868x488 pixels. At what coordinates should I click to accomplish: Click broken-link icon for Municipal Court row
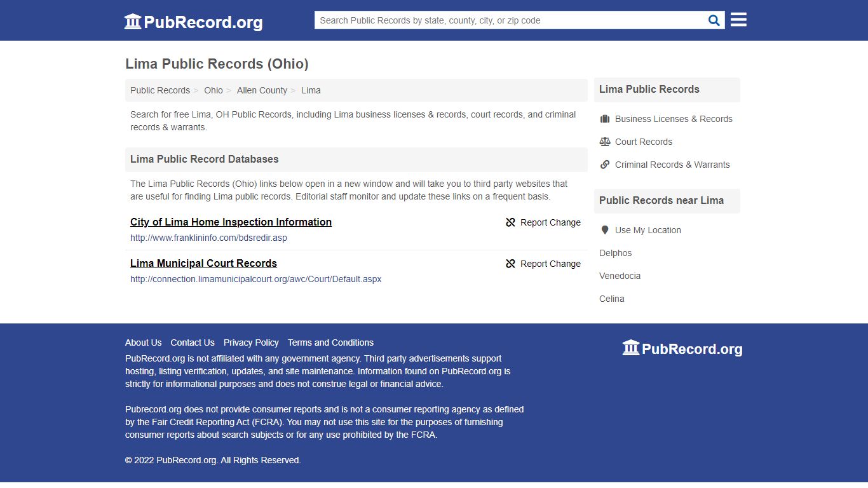[510, 264]
